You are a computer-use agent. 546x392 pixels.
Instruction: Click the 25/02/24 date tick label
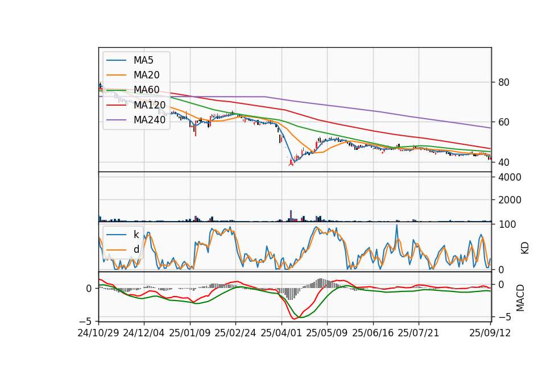(x=235, y=333)
